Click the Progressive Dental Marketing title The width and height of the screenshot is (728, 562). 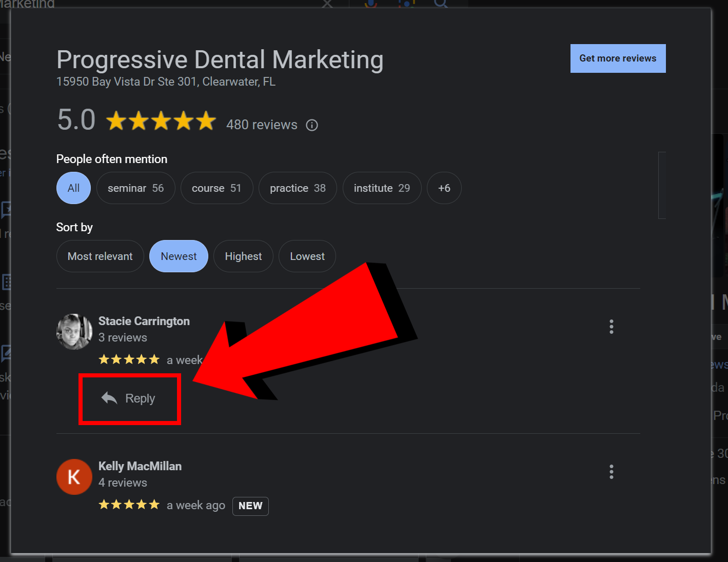(220, 59)
